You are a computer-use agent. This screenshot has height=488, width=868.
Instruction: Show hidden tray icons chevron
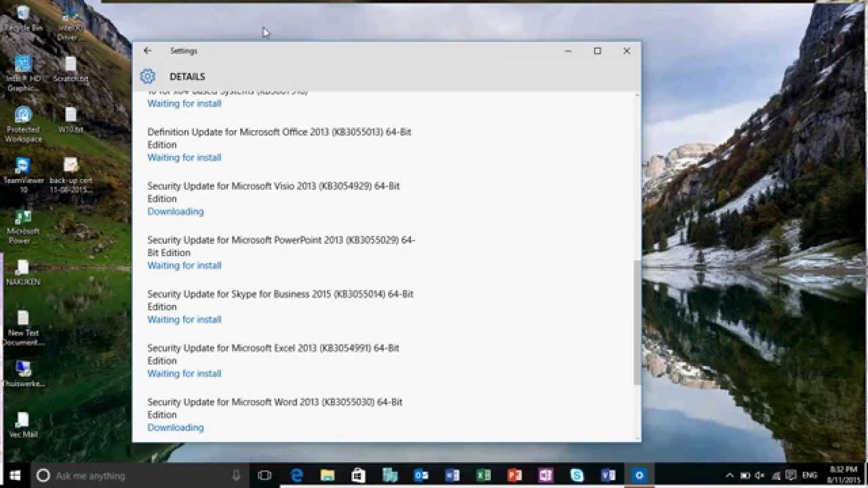(730, 476)
